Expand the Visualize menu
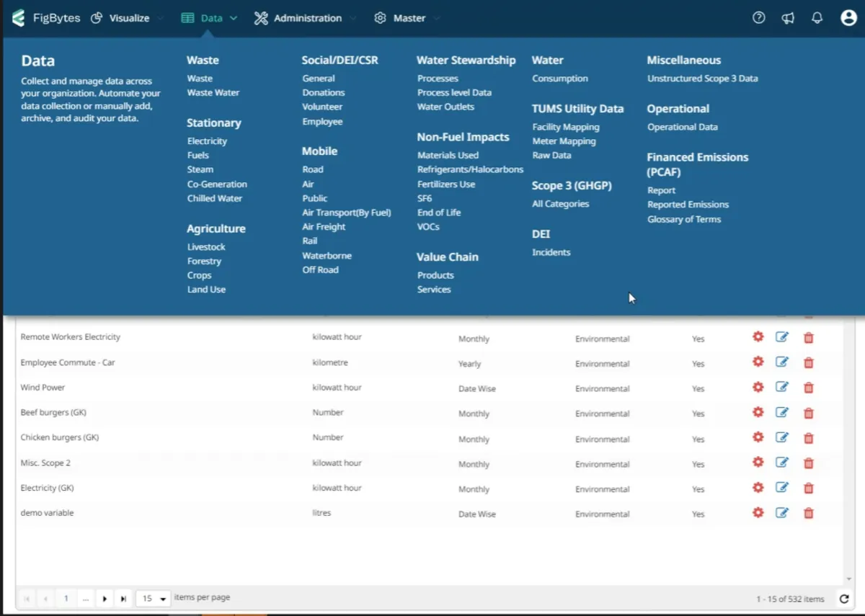865x616 pixels. 127,18
